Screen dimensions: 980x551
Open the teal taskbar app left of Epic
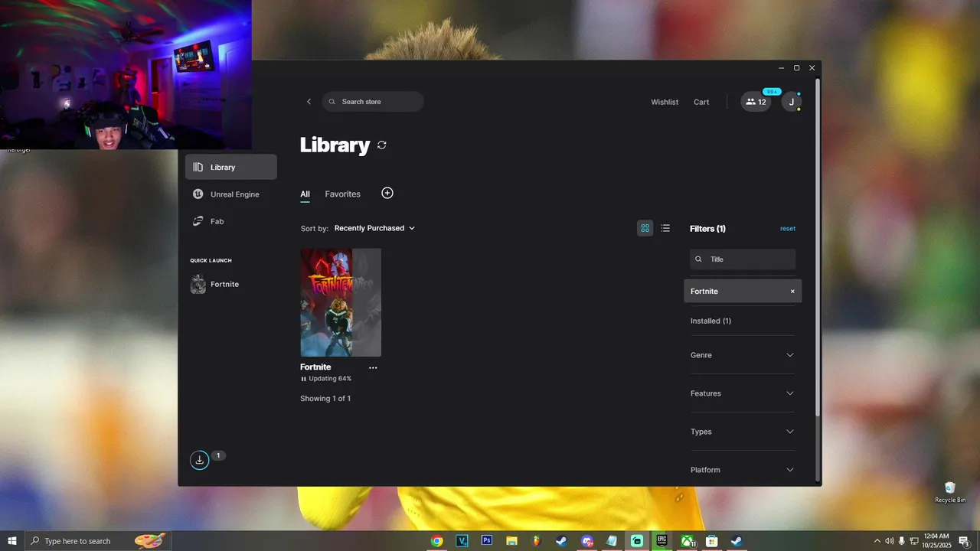[x=637, y=541]
